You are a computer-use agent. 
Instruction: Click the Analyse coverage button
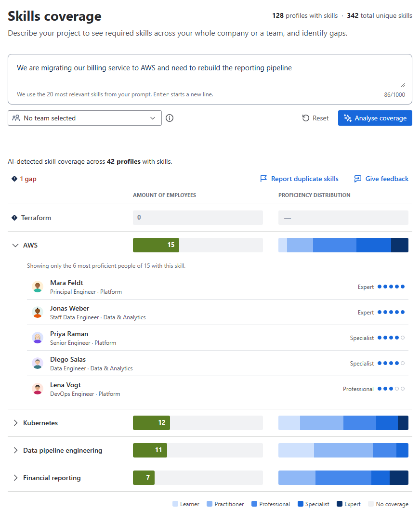[x=375, y=118]
